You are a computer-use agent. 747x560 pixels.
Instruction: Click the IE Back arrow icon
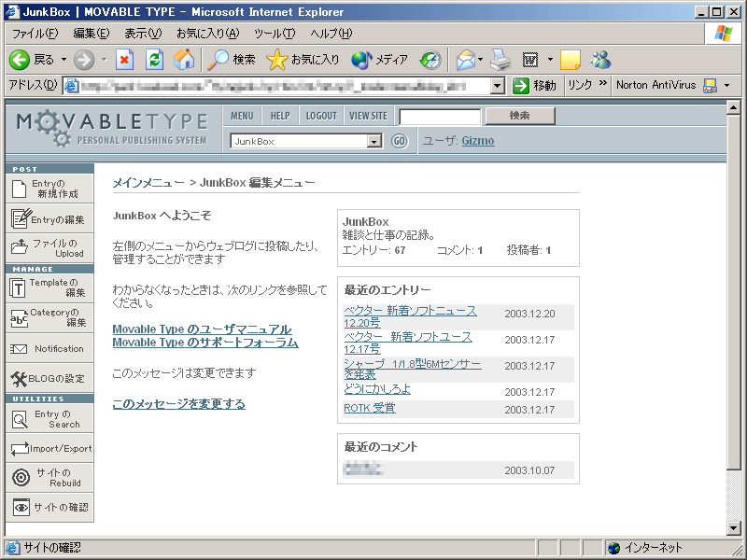click(x=20, y=60)
